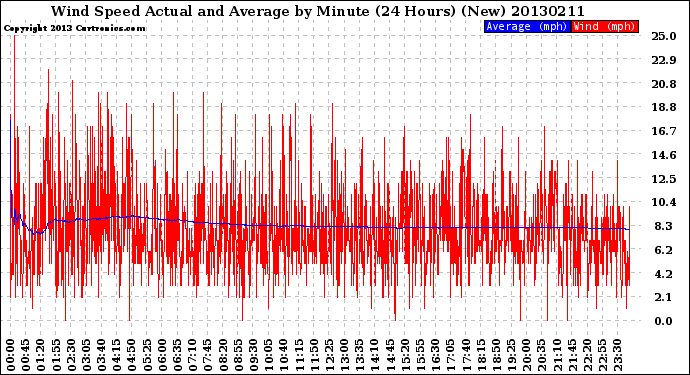Click the 01:55 time axis label
Viewport: 690px width, 375px height.
(x=56, y=354)
